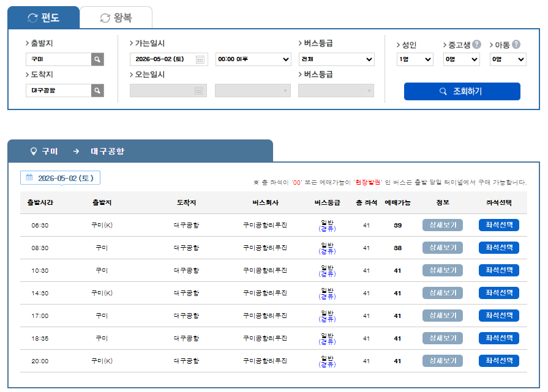Click the 2026-05-02 (토) departure date field
The height and width of the screenshot is (392, 548).
[169, 59]
